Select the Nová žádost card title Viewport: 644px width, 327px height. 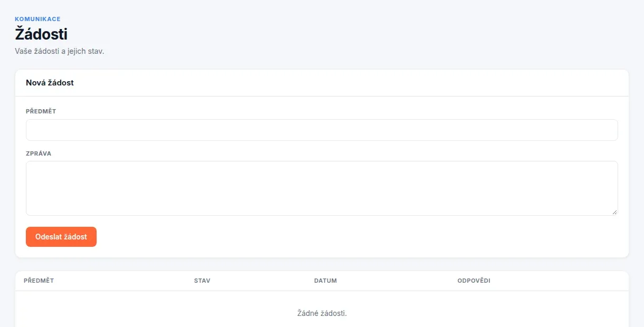(x=50, y=83)
